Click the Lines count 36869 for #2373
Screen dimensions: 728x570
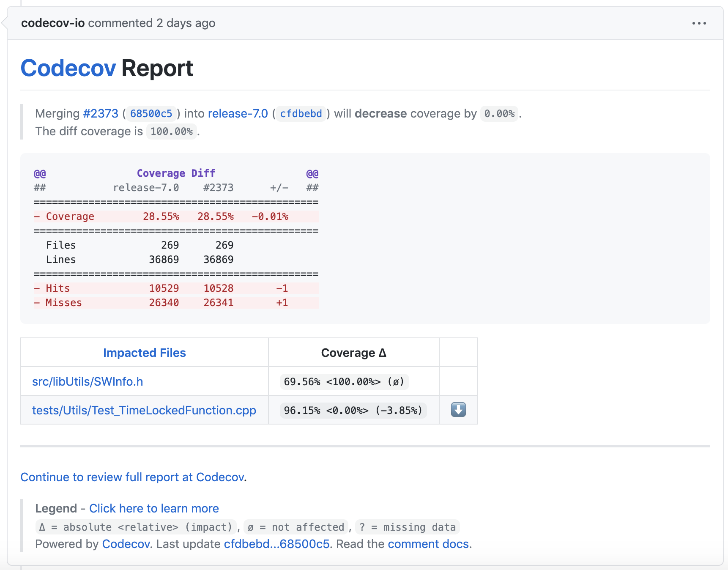coord(219,260)
